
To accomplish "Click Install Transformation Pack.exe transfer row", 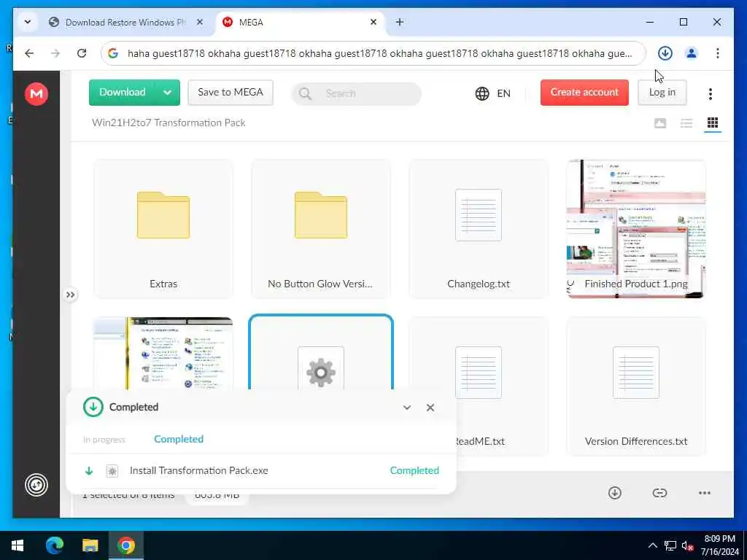I will click(x=260, y=470).
